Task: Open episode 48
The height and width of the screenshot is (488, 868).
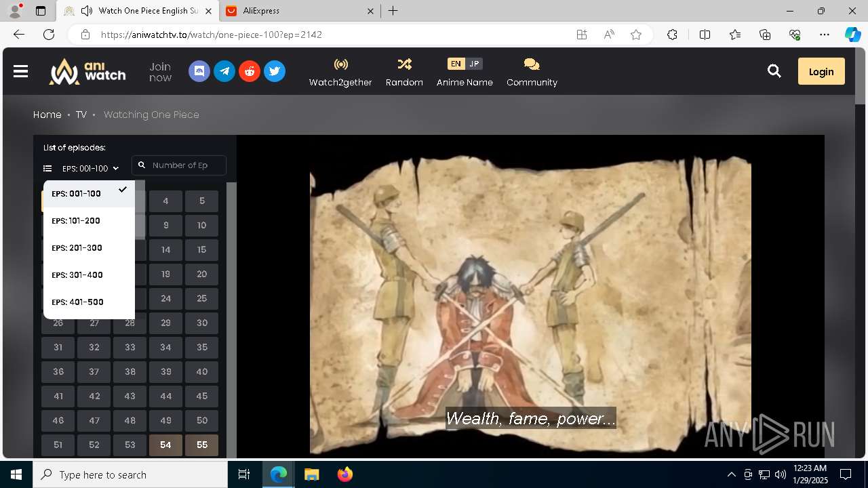Action: [130, 421]
